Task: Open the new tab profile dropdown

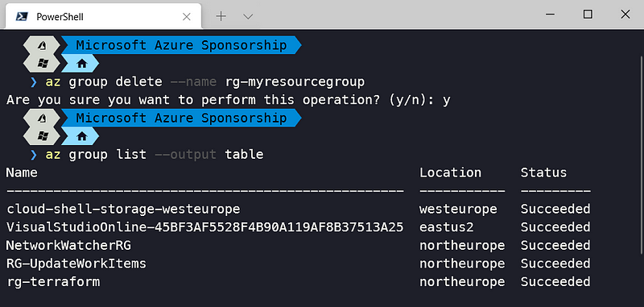Action: (x=248, y=16)
